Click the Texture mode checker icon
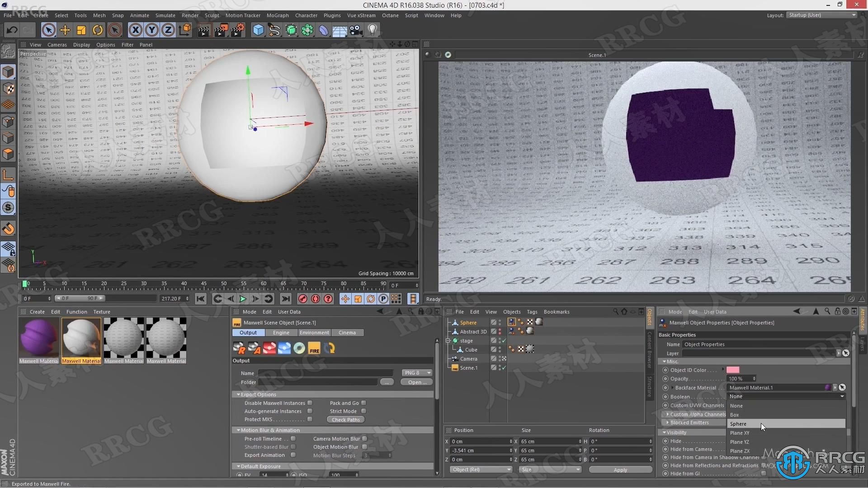Viewport: 868px width, 488px height. tap(8, 89)
